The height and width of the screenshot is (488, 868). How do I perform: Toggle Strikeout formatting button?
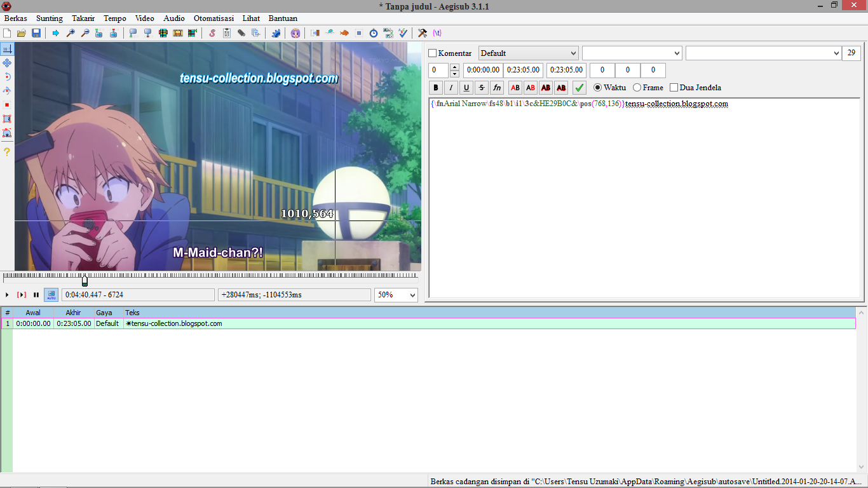click(x=482, y=88)
